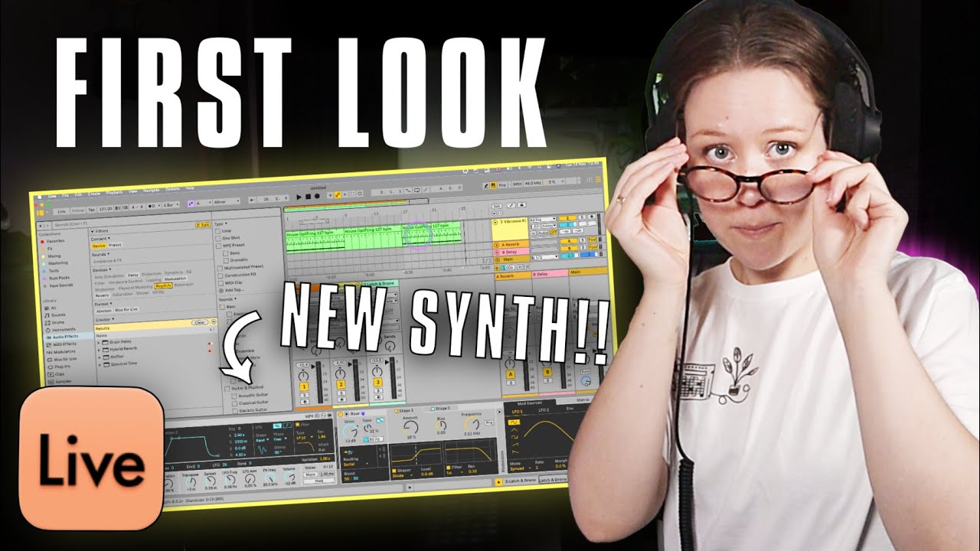Viewport: 980px width, 551px height.
Task: Toggle the track 1 activator button
Action: (x=304, y=386)
